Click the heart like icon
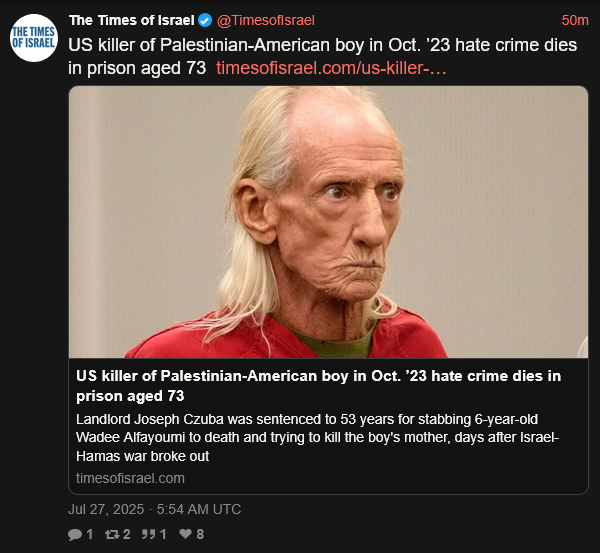Viewport: 600px width, 553px height. click(x=186, y=533)
